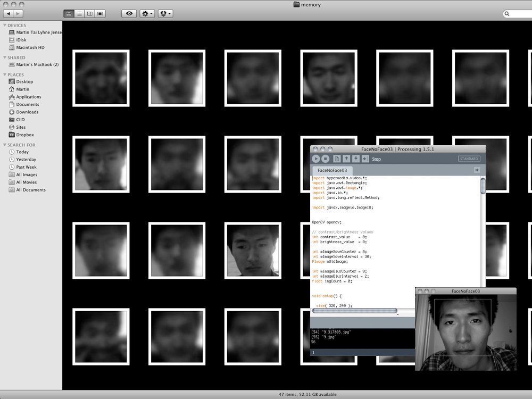The width and height of the screenshot is (532, 399).
Task: Select the first thumbnail in the second row
Action: tap(101, 164)
